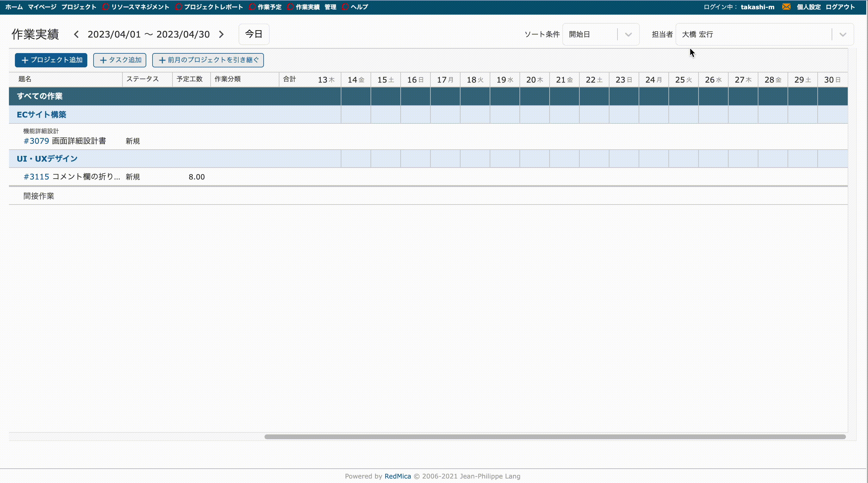Open the プロジェクトレポート menu item
The height and width of the screenshot is (483, 868).
coord(213,7)
